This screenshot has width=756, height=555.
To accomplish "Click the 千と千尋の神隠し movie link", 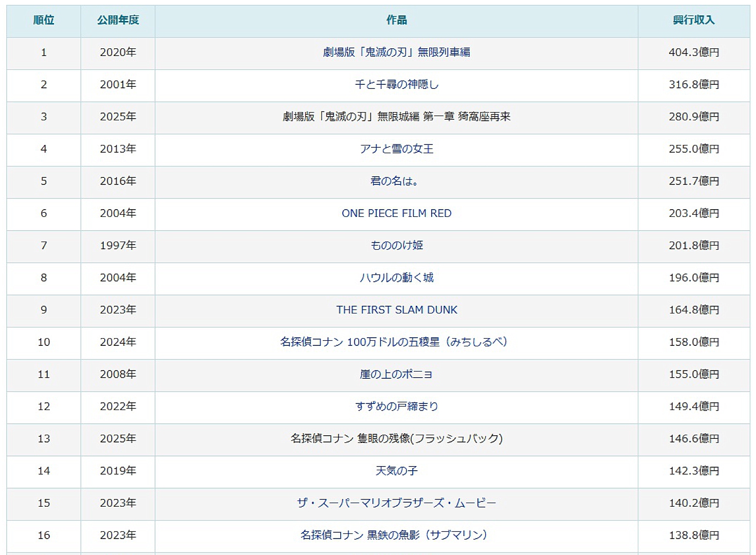I will click(396, 85).
